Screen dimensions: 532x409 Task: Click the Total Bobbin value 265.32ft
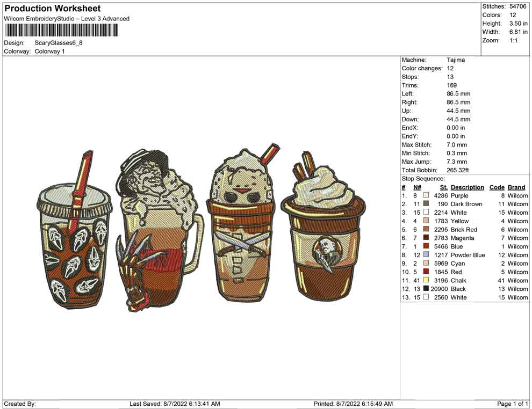click(458, 170)
